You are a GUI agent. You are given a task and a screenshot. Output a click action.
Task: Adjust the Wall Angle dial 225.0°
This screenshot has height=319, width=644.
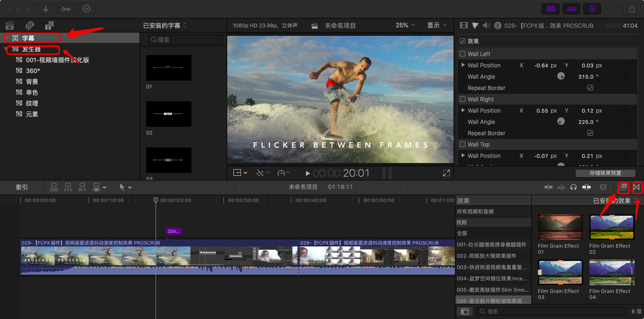pyautogui.click(x=561, y=122)
